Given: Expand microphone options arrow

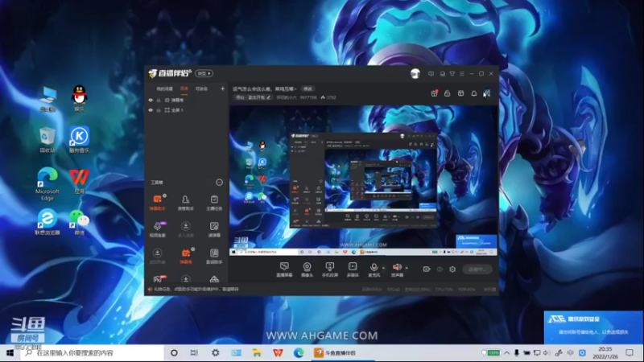Looking at the screenshot, I should coord(384,268).
